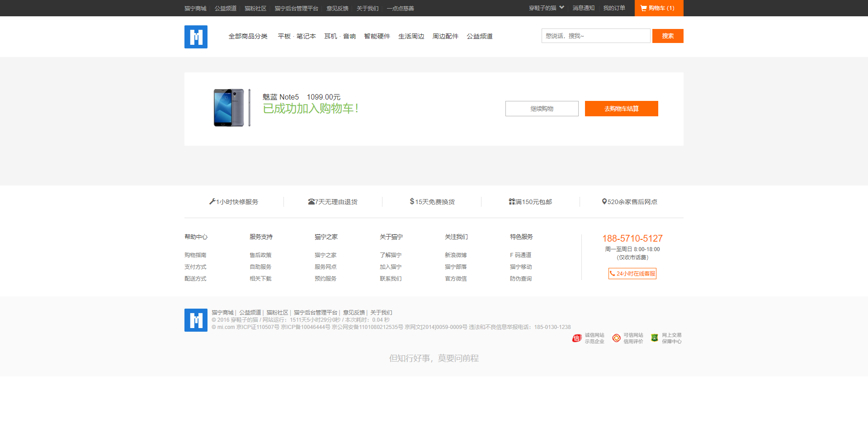
Task: Open 关于我们 in the top bar
Action: click(x=368, y=9)
